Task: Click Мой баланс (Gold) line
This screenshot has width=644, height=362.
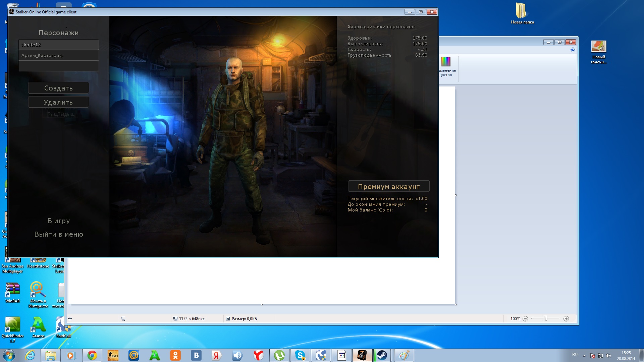Action: tap(387, 210)
